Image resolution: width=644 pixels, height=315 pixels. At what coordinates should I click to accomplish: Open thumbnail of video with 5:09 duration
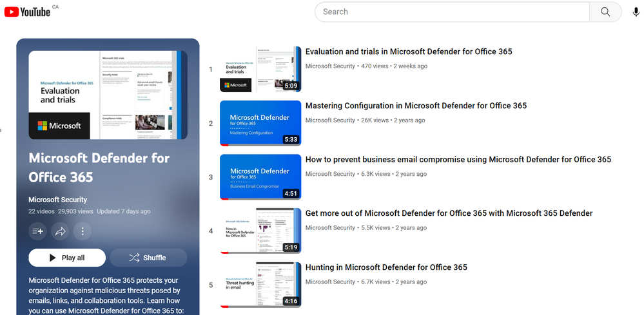coord(260,70)
